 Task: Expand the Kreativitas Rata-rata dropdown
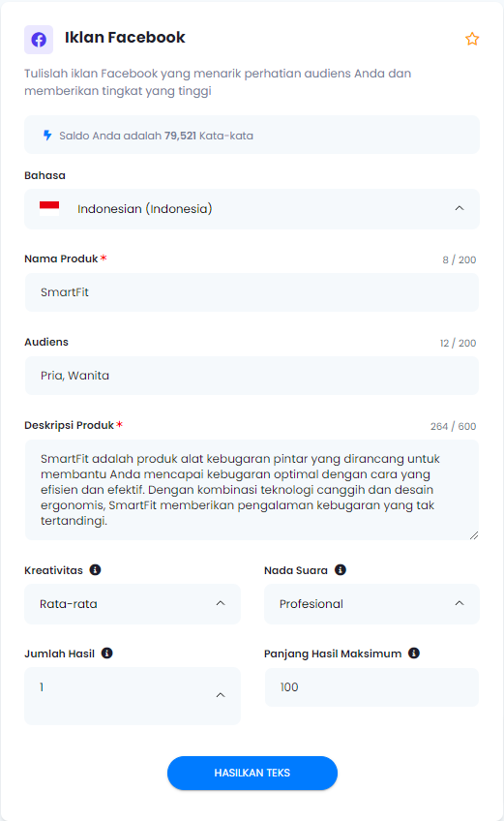click(x=133, y=604)
